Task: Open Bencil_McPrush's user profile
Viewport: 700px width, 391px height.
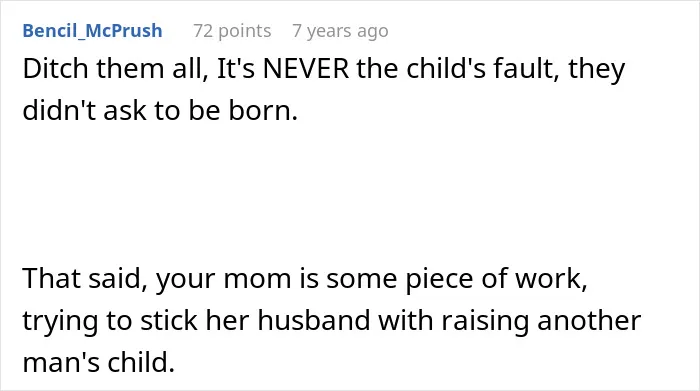Action: click(92, 31)
